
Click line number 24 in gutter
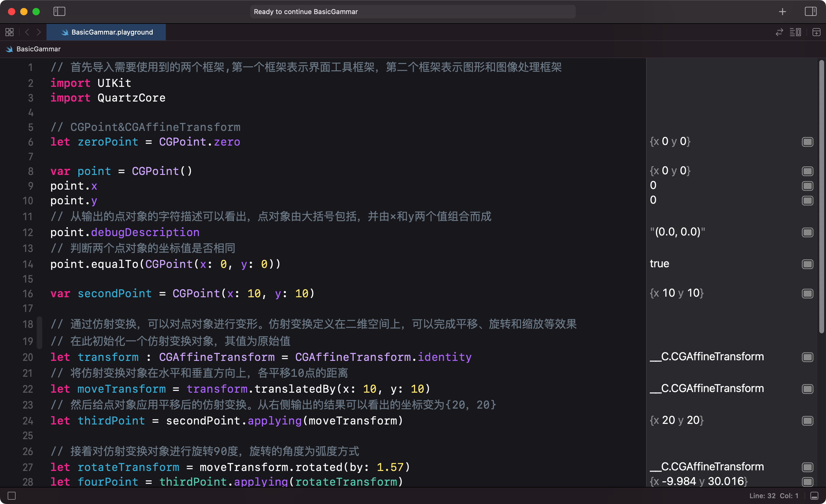tap(28, 421)
